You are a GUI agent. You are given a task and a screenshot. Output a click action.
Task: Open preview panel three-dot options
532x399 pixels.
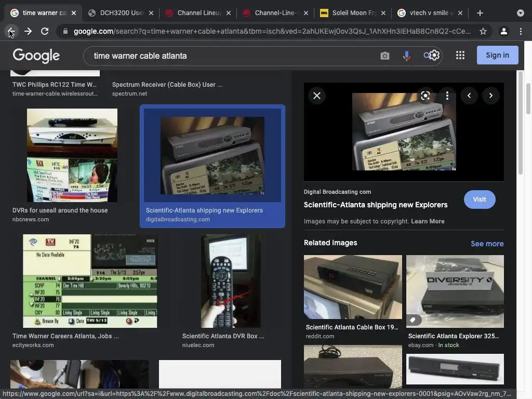447,96
